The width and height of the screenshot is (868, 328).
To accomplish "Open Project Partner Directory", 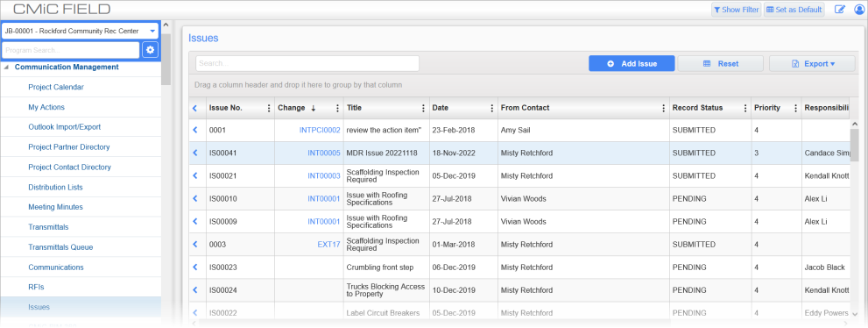I will click(68, 146).
